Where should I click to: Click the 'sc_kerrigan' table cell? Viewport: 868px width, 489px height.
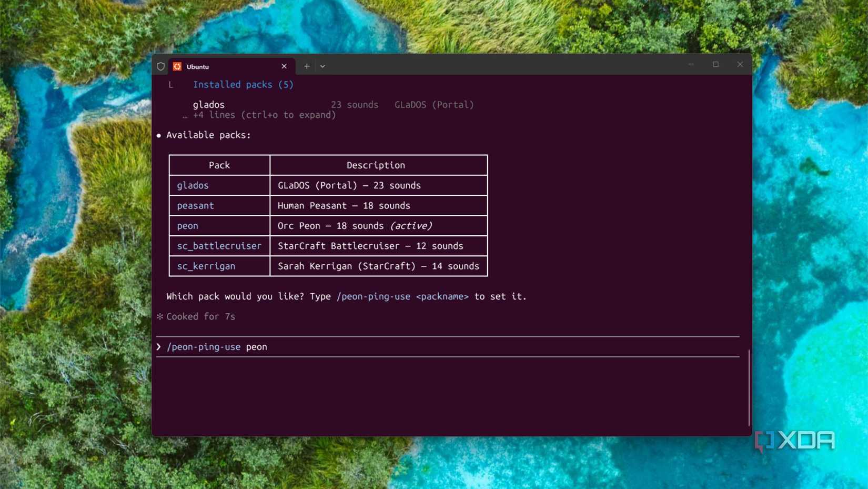click(219, 266)
